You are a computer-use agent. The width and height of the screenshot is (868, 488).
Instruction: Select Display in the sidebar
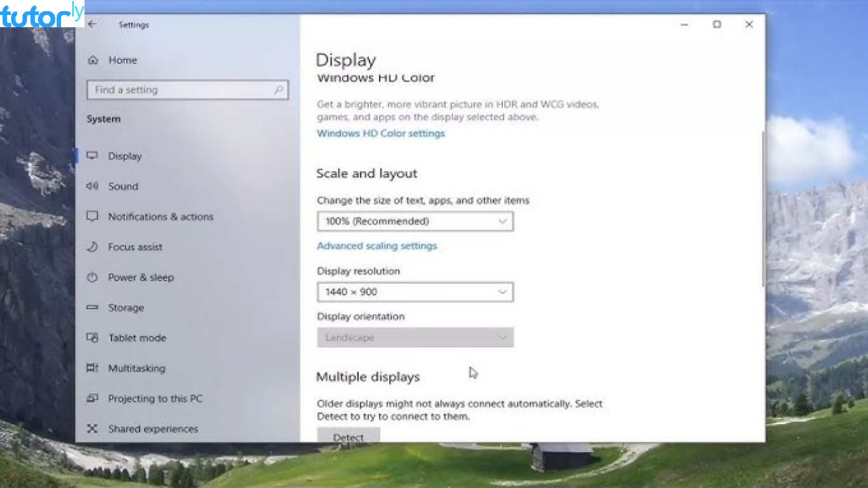[x=125, y=156]
